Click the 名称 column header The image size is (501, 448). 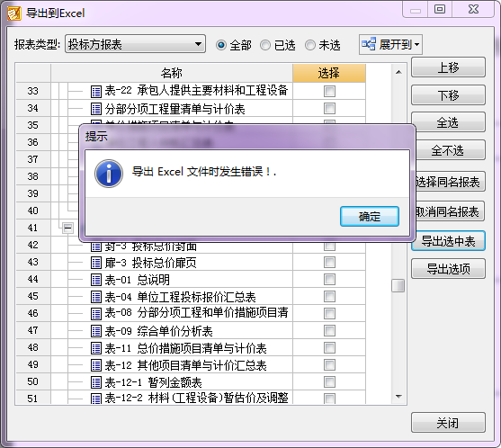point(172,73)
